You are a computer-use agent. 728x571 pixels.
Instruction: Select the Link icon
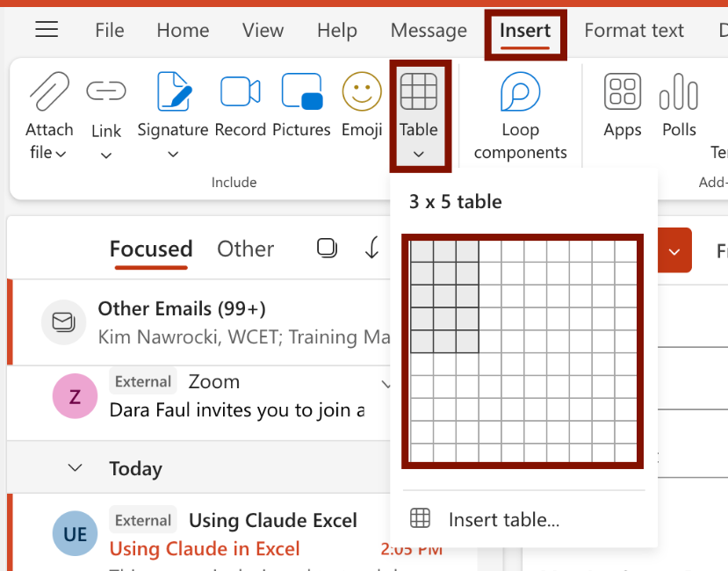106,91
